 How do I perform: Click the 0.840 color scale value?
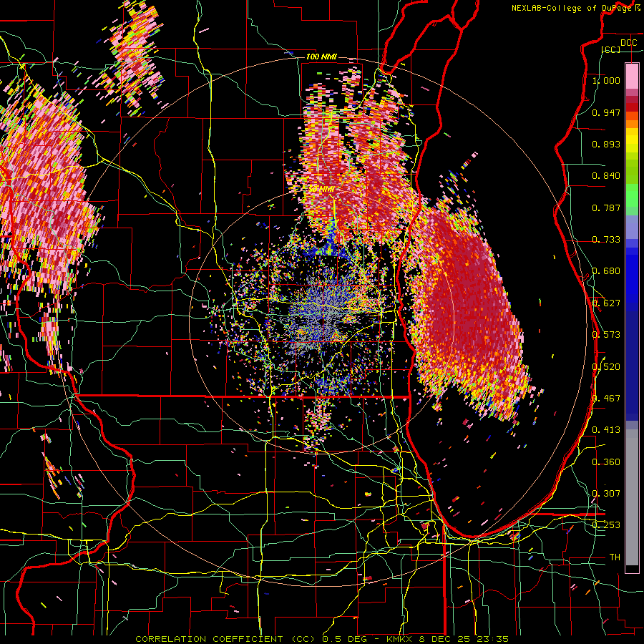pyautogui.click(x=606, y=176)
